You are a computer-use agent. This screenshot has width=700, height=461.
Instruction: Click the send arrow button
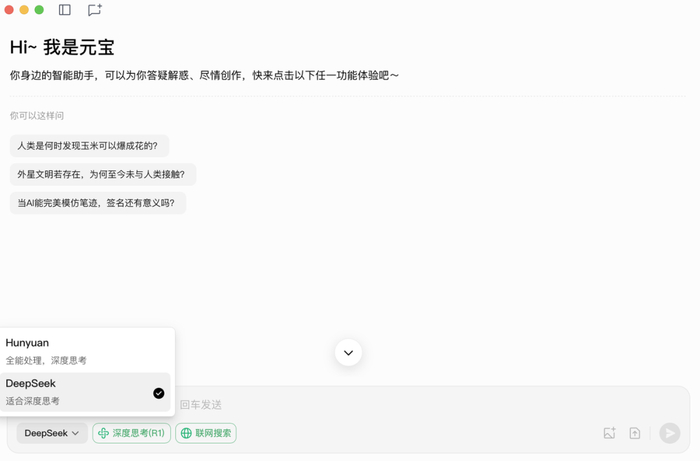pos(670,433)
